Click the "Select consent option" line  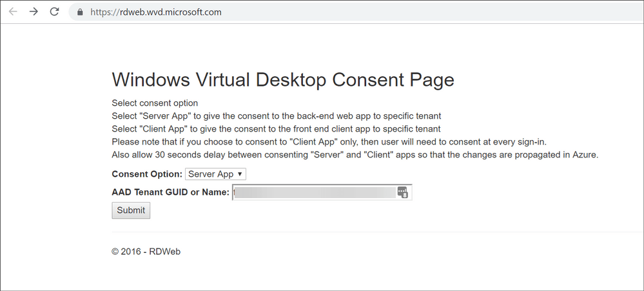[155, 103]
